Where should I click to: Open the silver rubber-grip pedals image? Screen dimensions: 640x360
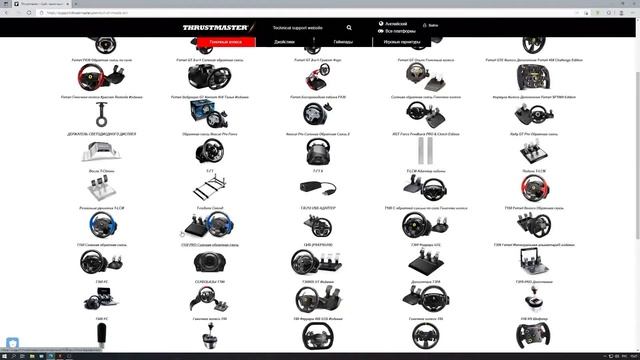click(x=102, y=188)
